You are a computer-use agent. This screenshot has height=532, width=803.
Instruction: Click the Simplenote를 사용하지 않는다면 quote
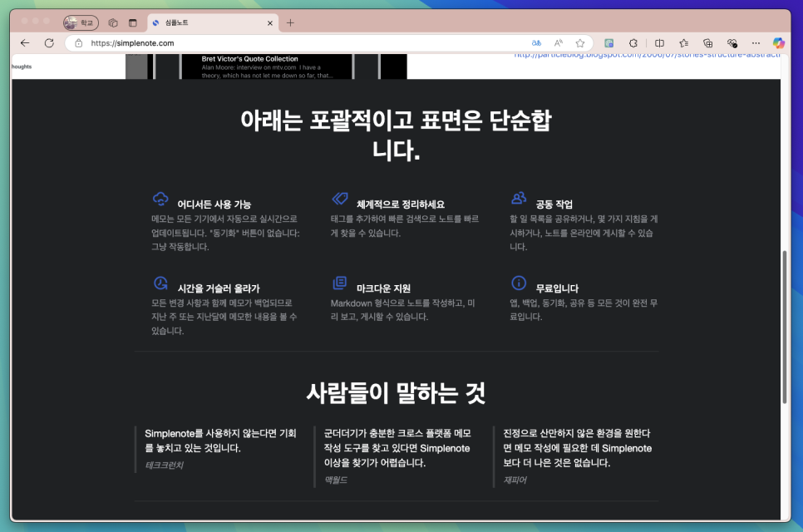(x=220, y=441)
